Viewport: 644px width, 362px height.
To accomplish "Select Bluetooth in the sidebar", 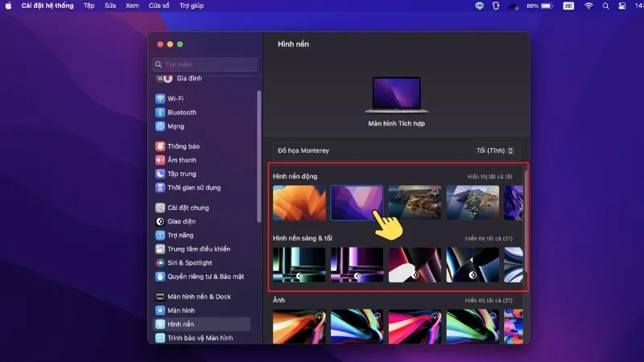I will [x=181, y=113].
